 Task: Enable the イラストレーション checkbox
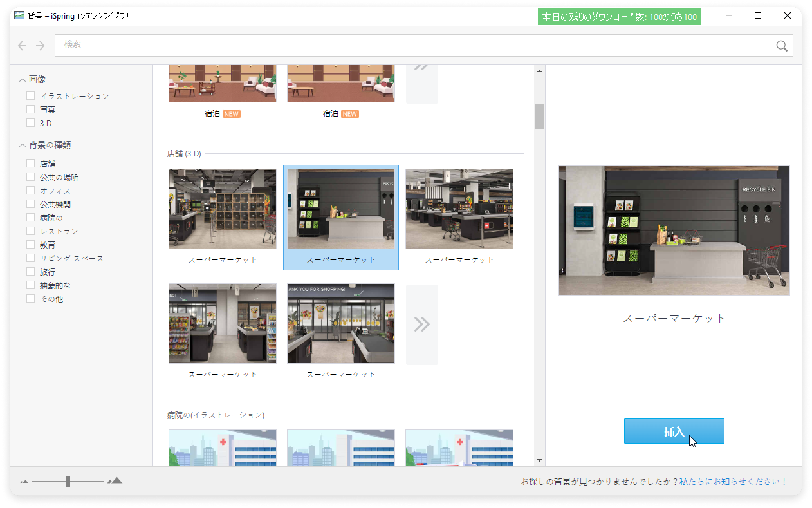click(x=31, y=96)
